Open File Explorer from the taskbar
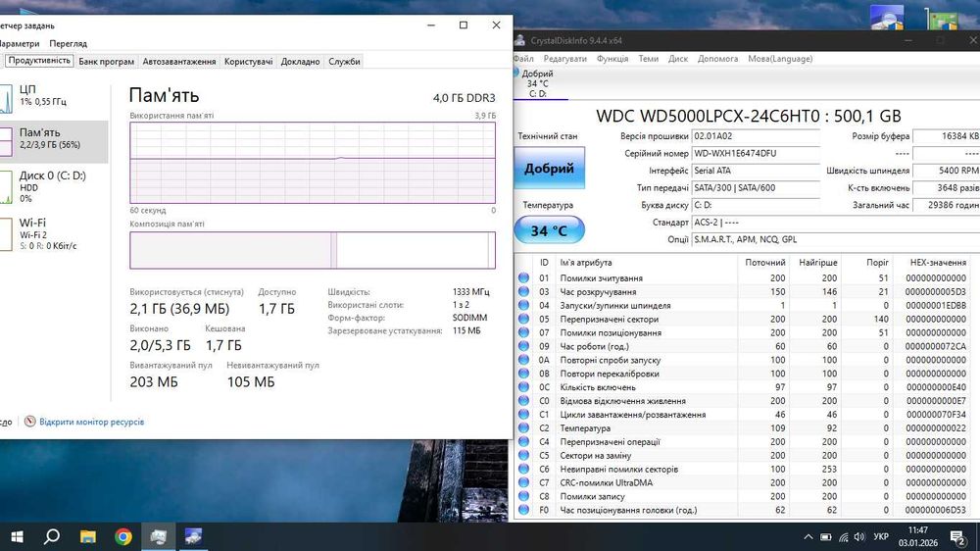Image resolution: width=980 pixels, height=551 pixels. click(x=87, y=536)
